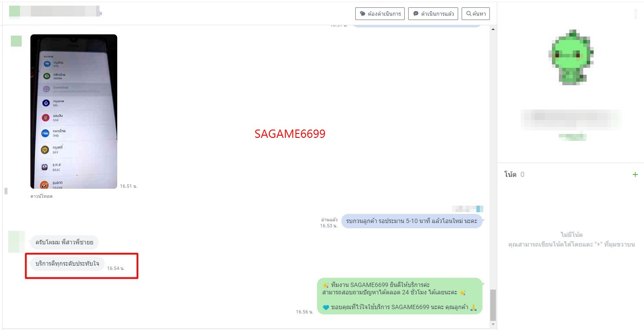
Task: Click the panel resize handle on left edge
Action: pos(6,191)
